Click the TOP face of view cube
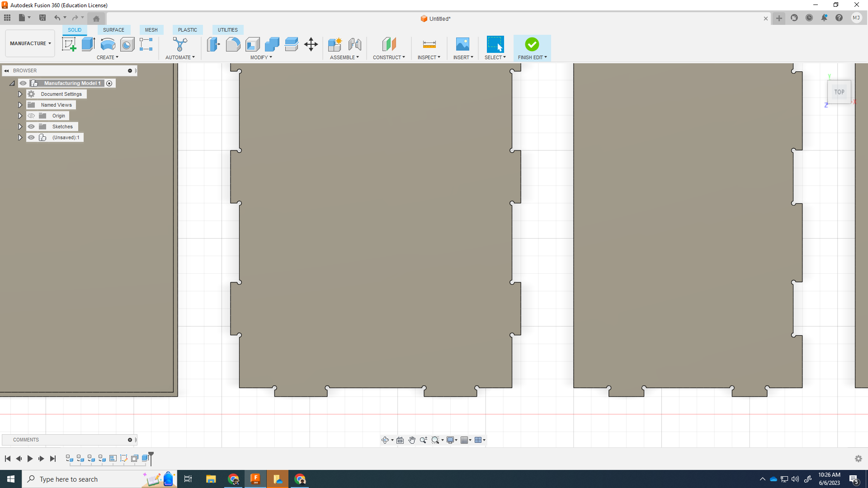 pyautogui.click(x=839, y=92)
